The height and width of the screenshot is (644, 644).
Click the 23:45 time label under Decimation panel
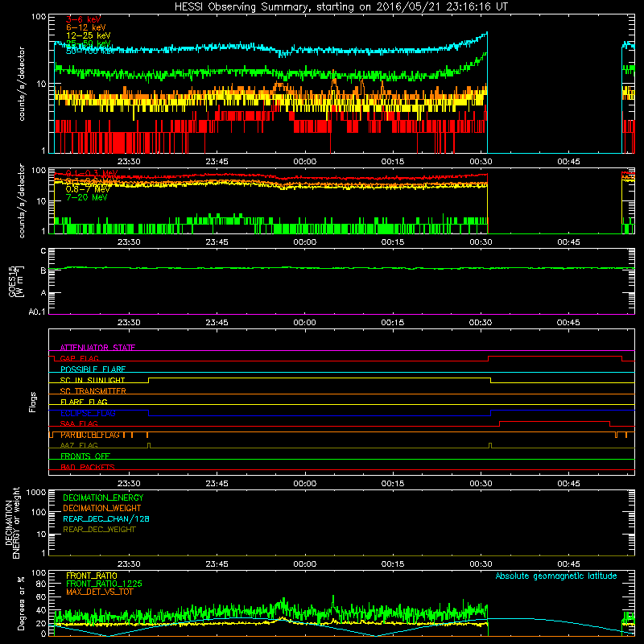[217, 564]
